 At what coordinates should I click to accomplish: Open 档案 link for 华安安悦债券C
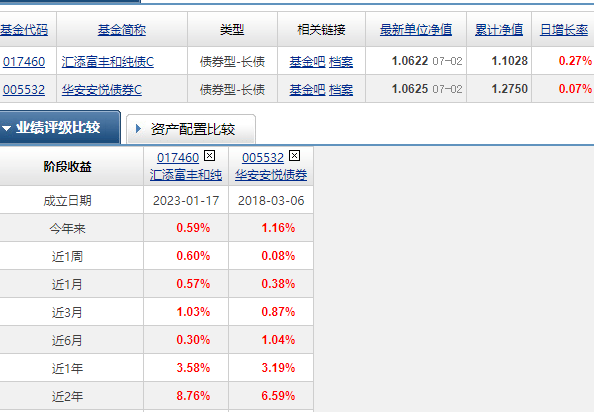(341, 89)
